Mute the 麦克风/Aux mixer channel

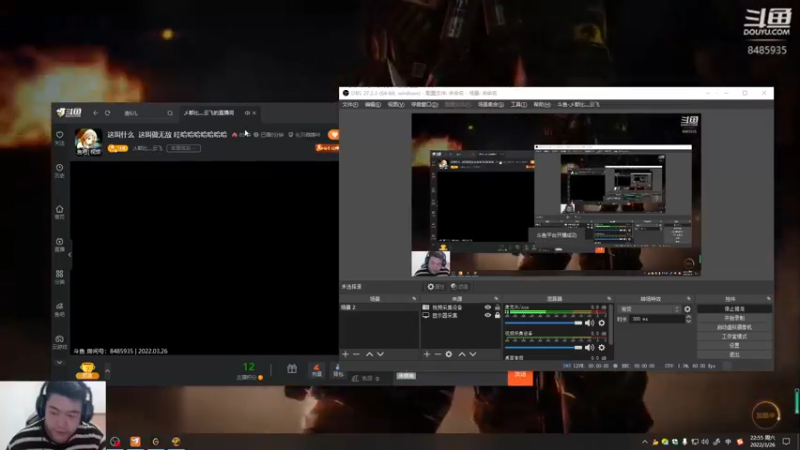coord(589,323)
